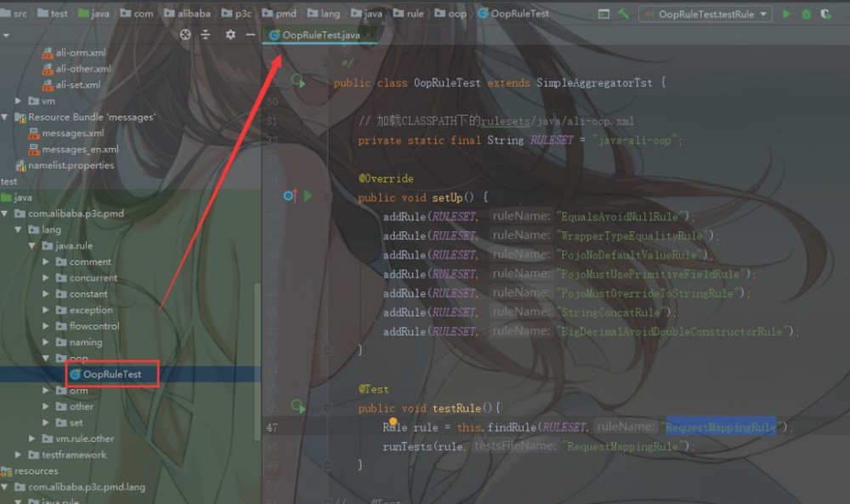
Task: Collapse the java.rule package
Action: point(31,246)
